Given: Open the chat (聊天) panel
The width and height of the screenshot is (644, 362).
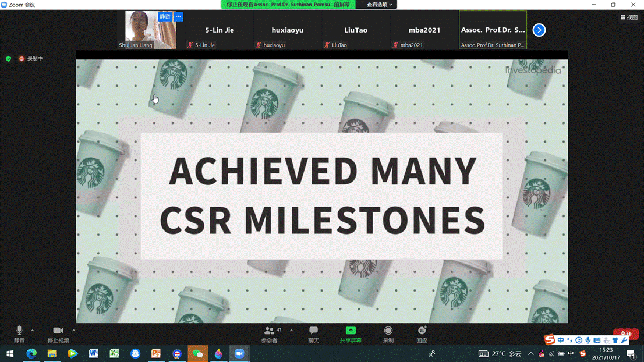Looking at the screenshot, I should 313,331.
